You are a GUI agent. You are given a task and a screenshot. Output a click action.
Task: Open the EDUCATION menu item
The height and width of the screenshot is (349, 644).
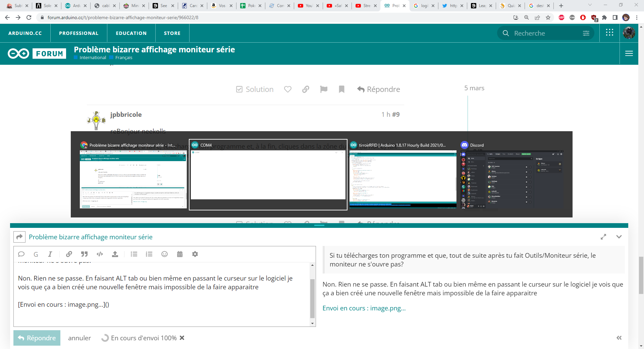(x=131, y=33)
